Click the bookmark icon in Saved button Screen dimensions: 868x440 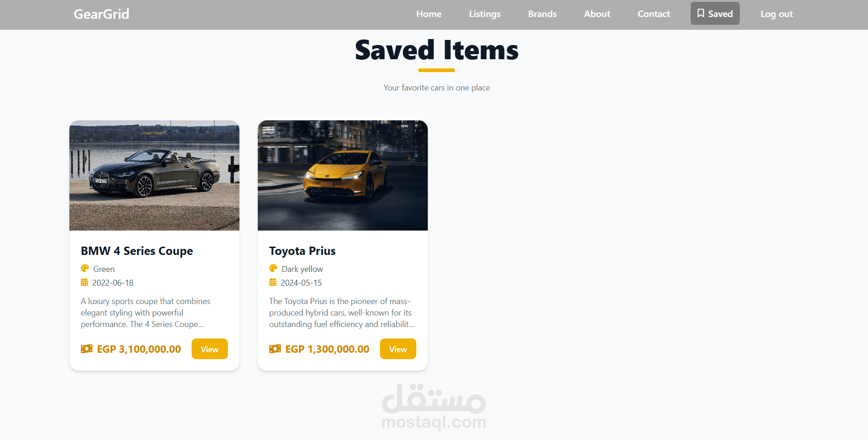[701, 13]
